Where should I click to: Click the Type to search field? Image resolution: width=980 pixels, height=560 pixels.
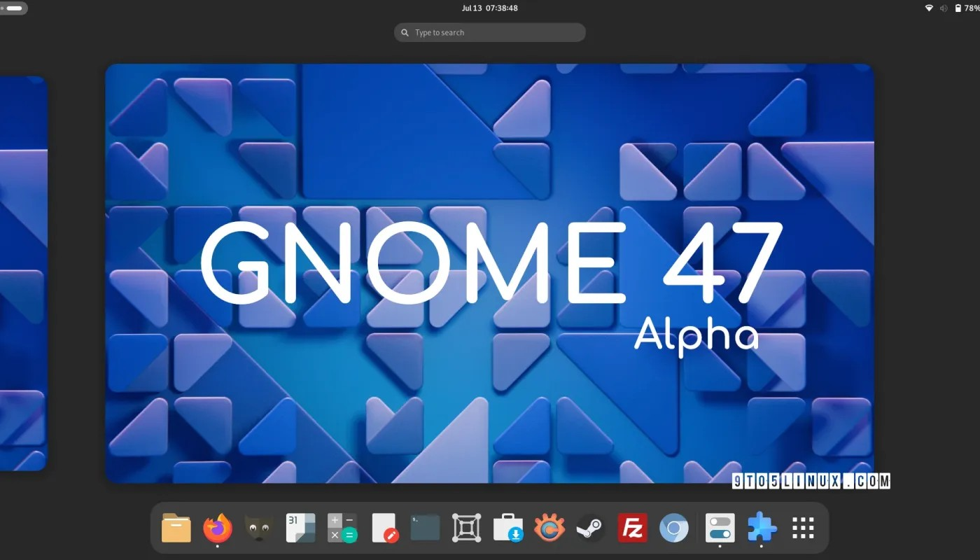[490, 32]
